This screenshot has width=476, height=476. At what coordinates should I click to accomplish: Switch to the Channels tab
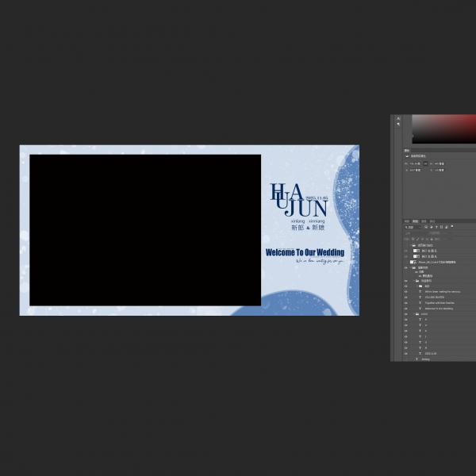point(415,221)
